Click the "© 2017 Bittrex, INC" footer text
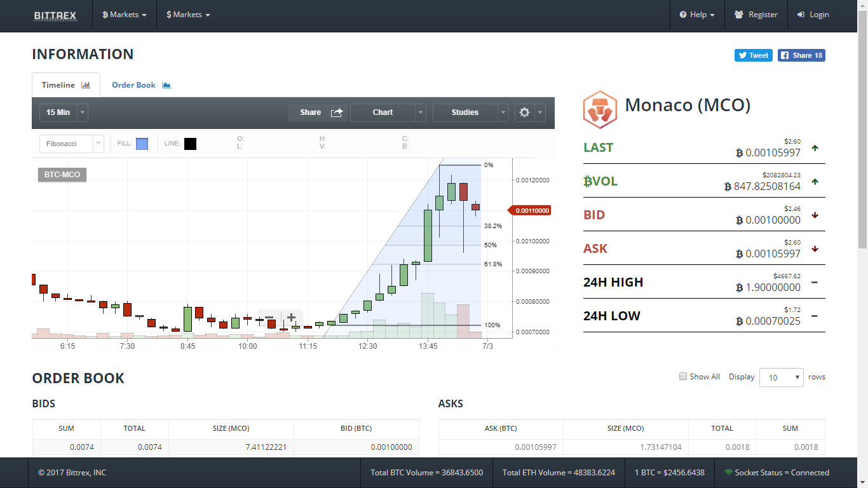This screenshot has height=488, width=868. (x=72, y=473)
